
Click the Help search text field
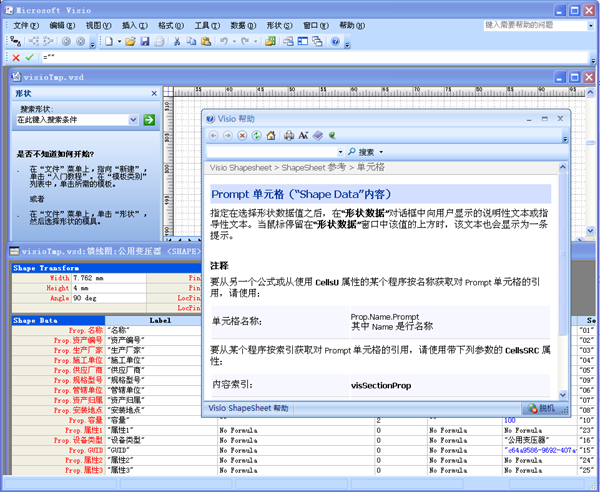[x=272, y=152]
